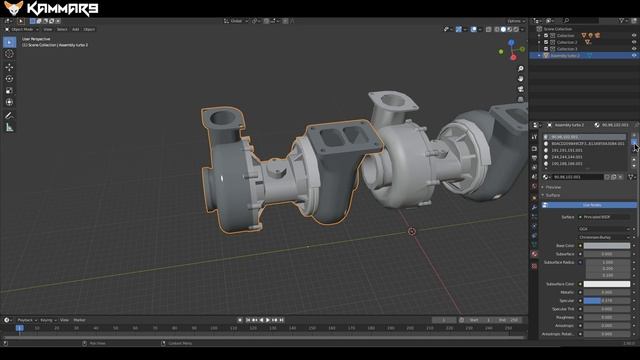Open the timeline Playback menu

27,320
